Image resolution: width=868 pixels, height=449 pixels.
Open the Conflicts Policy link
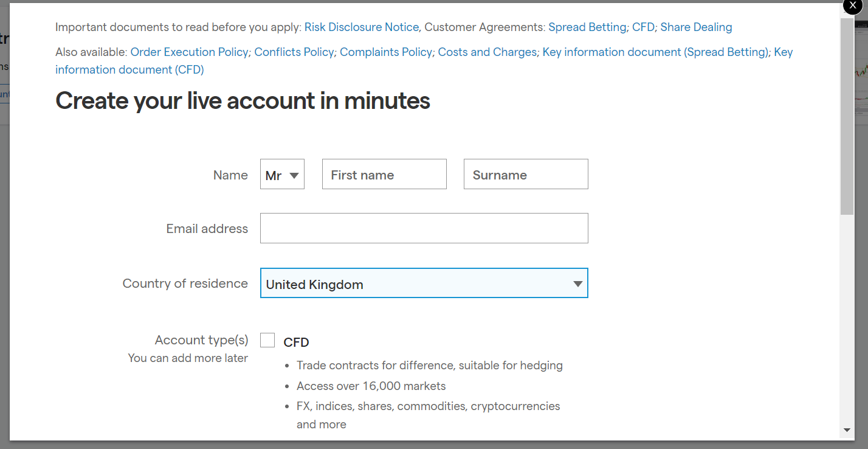coord(294,52)
